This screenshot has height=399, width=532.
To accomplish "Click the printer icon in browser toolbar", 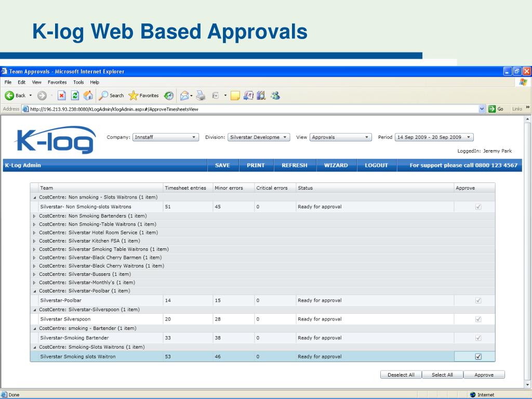I will (x=201, y=96).
